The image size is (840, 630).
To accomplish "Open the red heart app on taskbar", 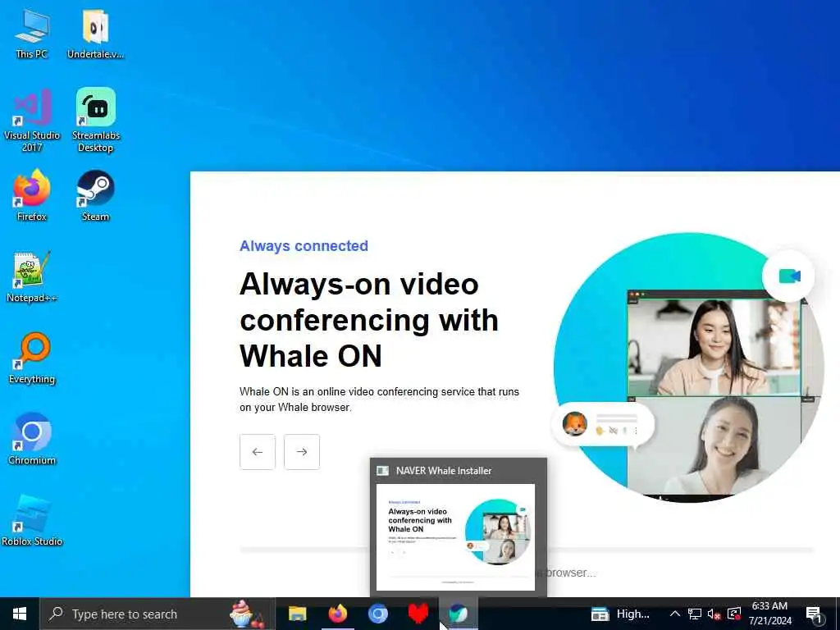I will [x=418, y=614].
